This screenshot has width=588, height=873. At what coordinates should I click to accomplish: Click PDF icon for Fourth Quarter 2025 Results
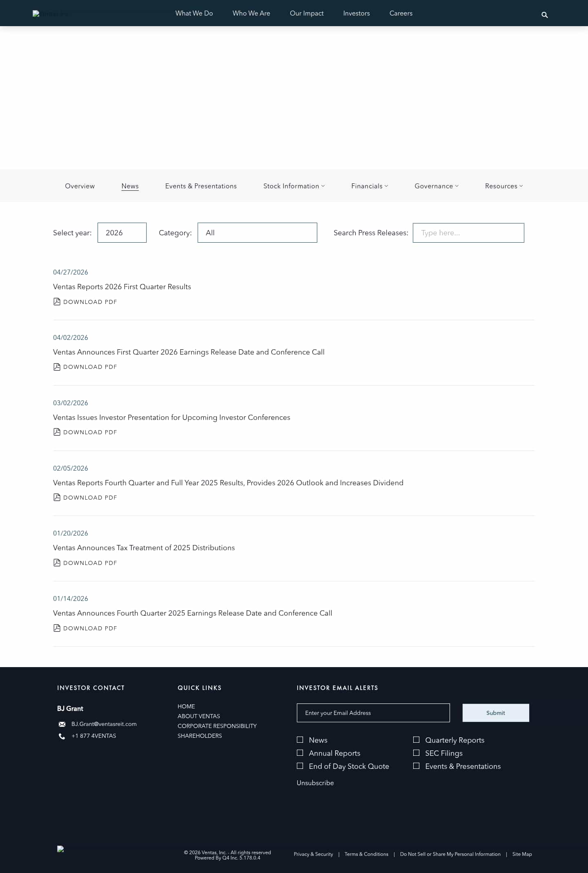(57, 497)
